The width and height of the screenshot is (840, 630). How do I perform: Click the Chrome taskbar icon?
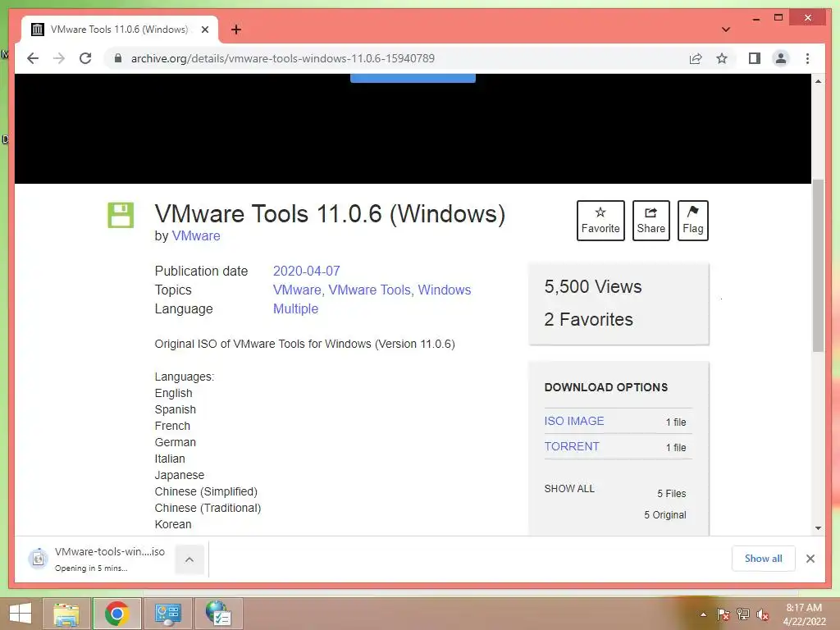click(116, 614)
